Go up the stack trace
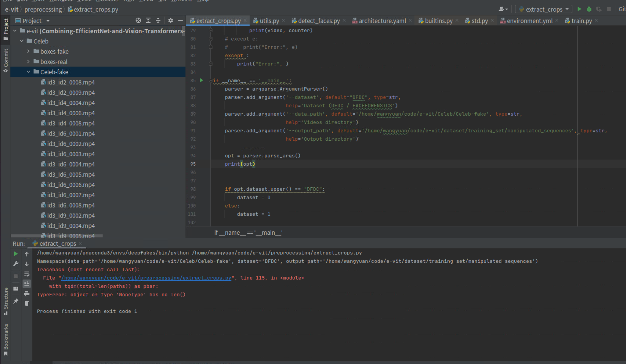626x364 pixels. [x=27, y=254]
